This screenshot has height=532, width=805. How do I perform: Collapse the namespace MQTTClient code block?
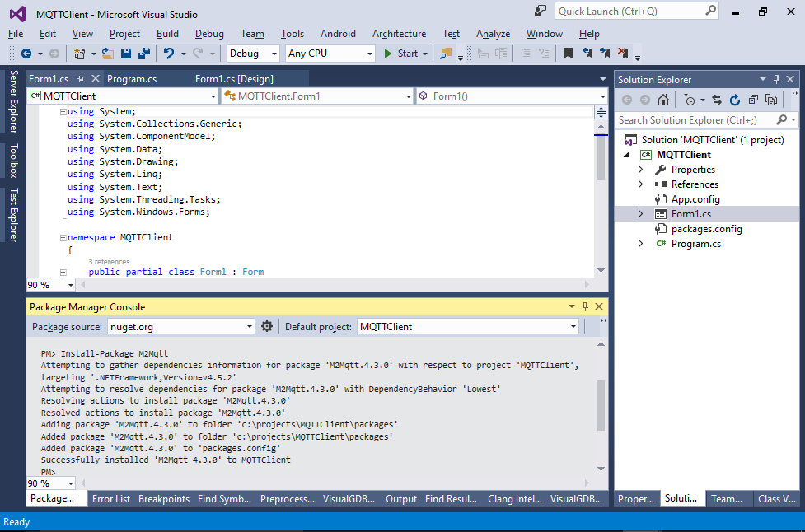tap(63, 237)
